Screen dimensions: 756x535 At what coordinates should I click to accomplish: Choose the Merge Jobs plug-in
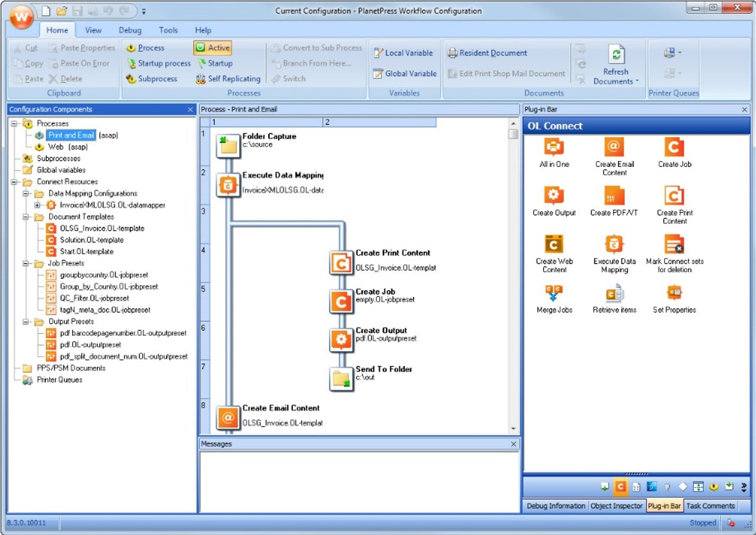pyautogui.click(x=554, y=299)
